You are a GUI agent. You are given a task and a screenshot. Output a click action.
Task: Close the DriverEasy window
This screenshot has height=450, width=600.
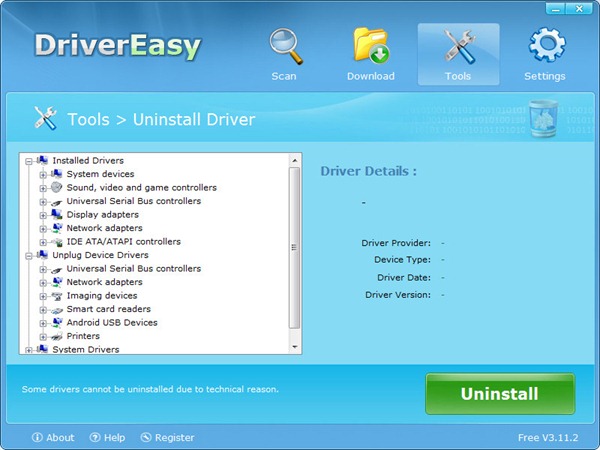click(579, 8)
